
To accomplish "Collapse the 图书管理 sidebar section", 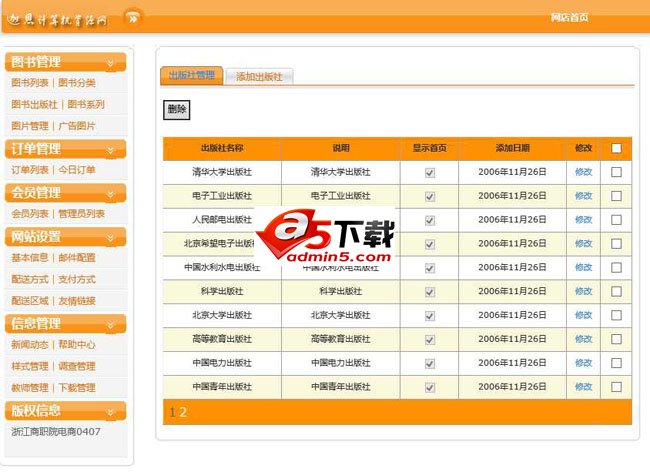I will 110,63.
